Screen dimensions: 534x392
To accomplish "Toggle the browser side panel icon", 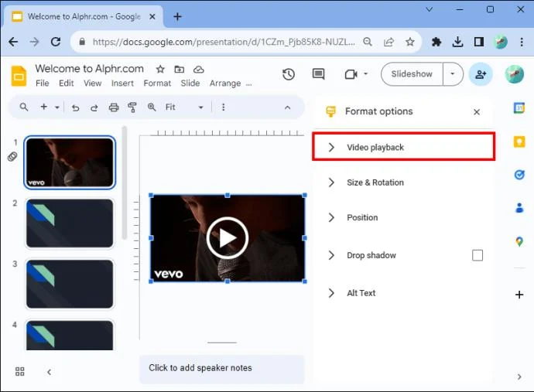I will 479,42.
